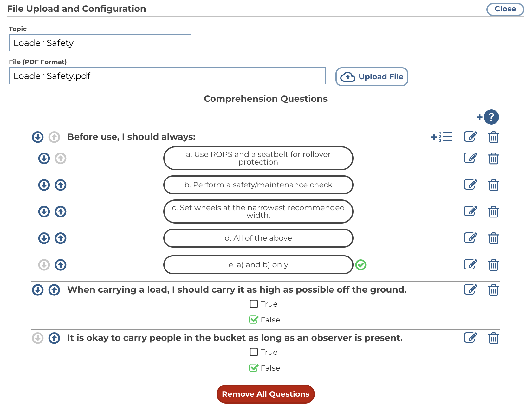The image size is (532, 409).
Task: Move answer 'c. Set wheels' option up
Action: 61,211
